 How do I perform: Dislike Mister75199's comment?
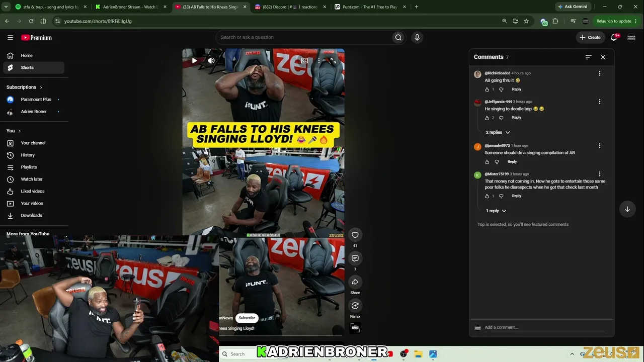[x=501, y=196]
